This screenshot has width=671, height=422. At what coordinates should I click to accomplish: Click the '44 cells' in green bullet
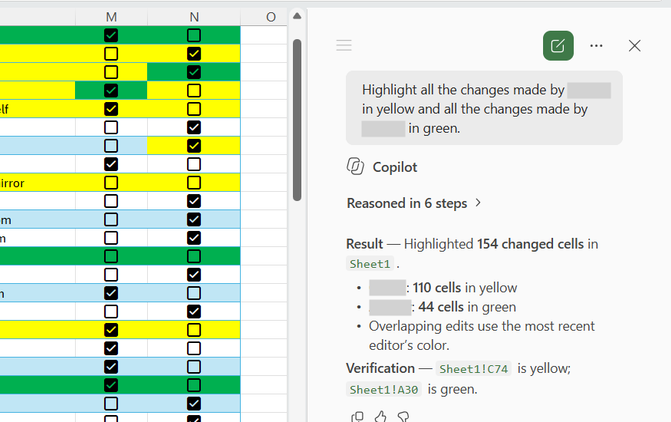point(441,307)
